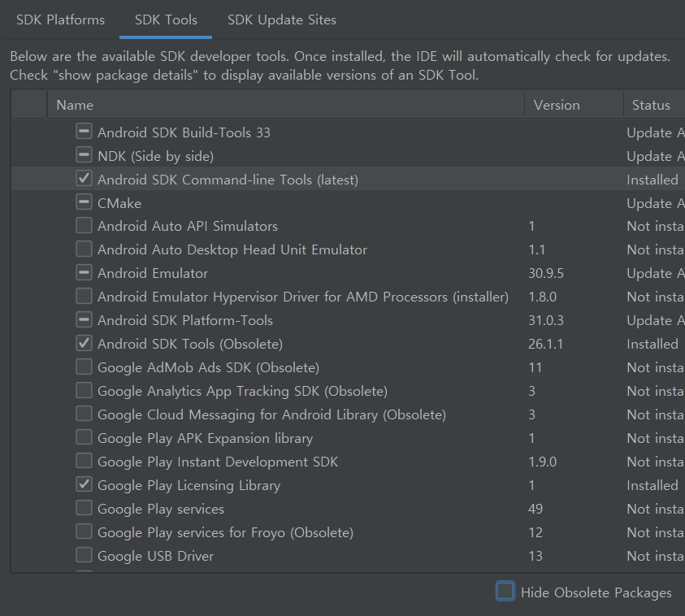
Task: Check Android Auto Desktop Head Unit Emulator
Action: coord(84,249)
